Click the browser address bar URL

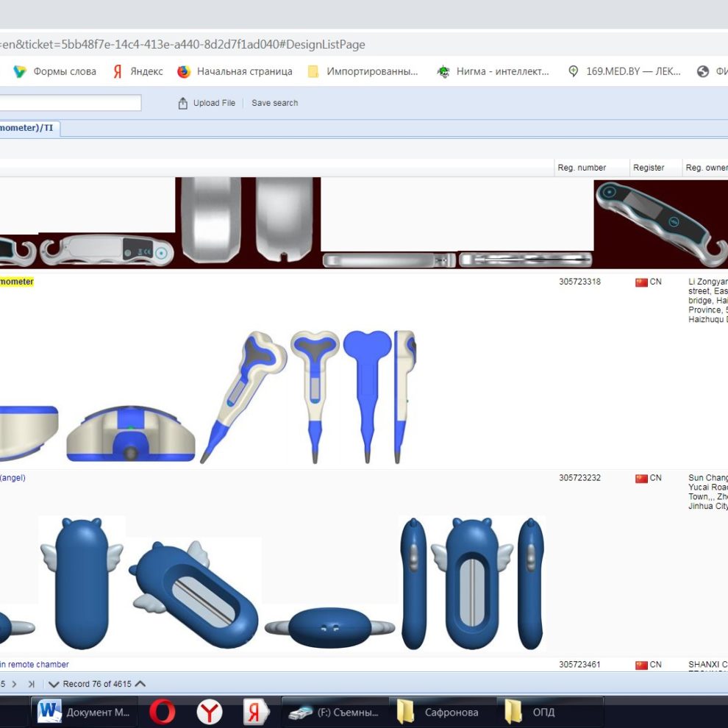(184, 44)
